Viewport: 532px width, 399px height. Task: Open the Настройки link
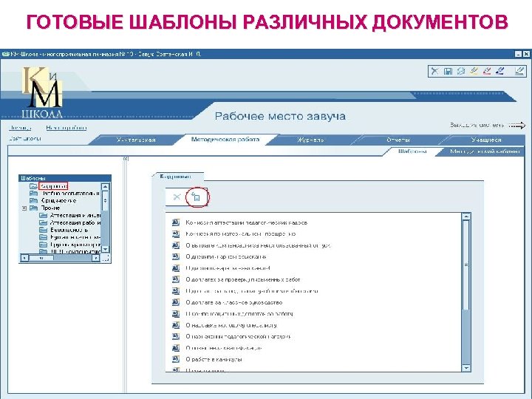pos(66,128)
